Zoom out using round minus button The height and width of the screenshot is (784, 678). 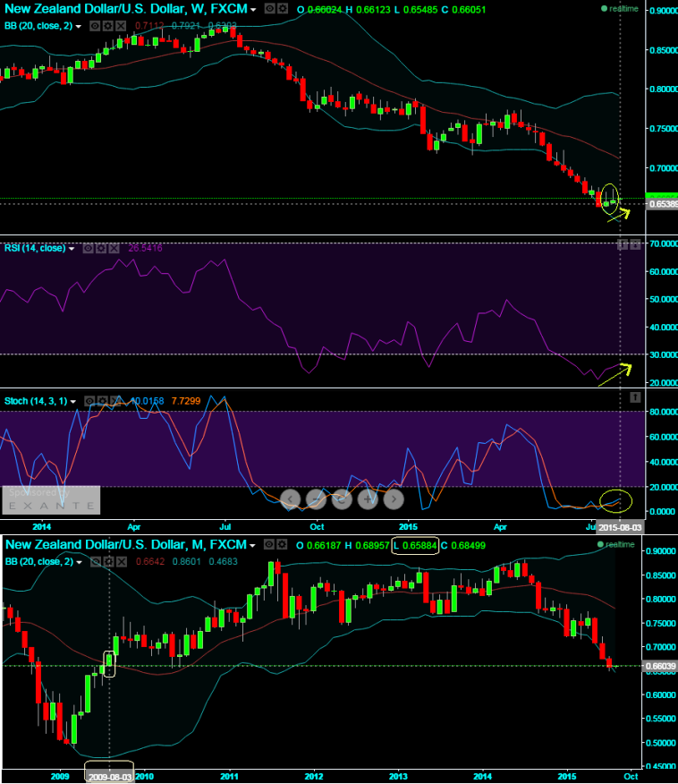click(316, 499)
